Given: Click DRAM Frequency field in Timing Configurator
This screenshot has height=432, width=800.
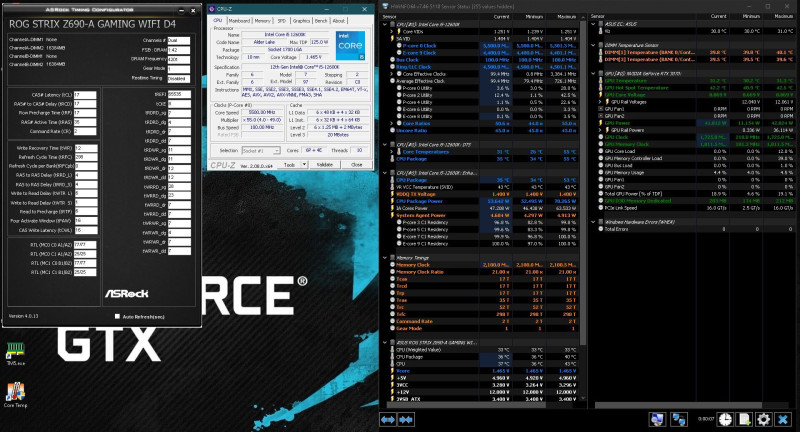Looking at the screenshot, I should click(179, 59).
